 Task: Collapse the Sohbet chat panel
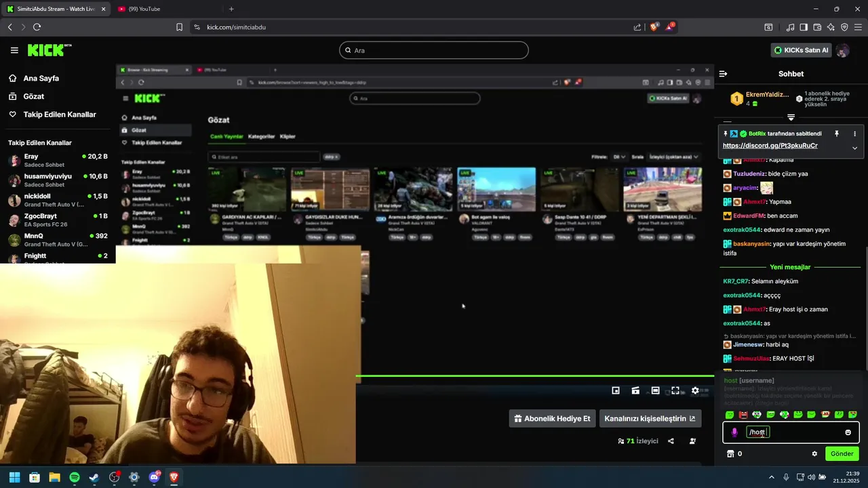[723, 74]
